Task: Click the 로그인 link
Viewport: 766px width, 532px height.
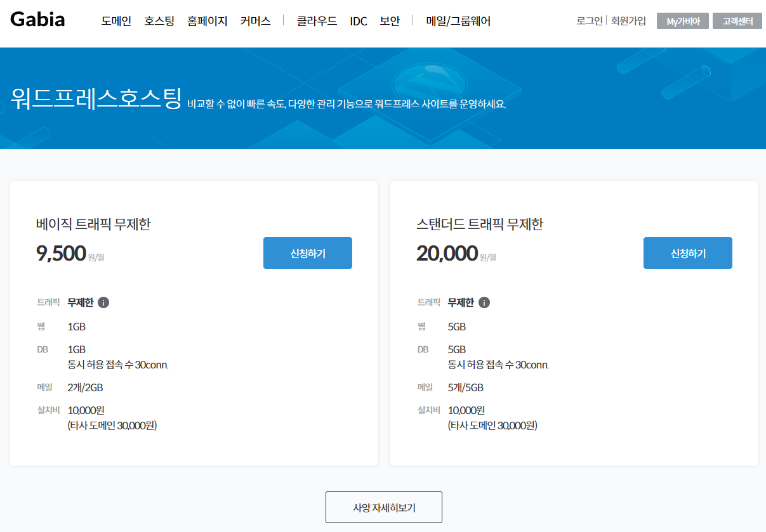Action: pos(588,20)
